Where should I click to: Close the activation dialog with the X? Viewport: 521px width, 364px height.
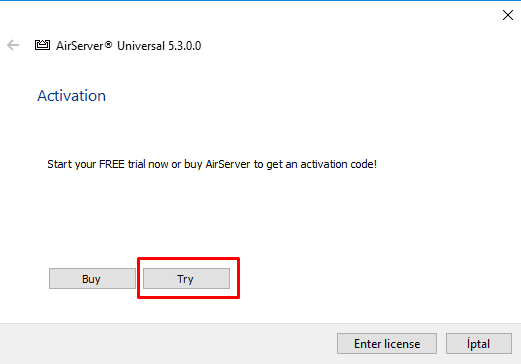tap(508, 15)
